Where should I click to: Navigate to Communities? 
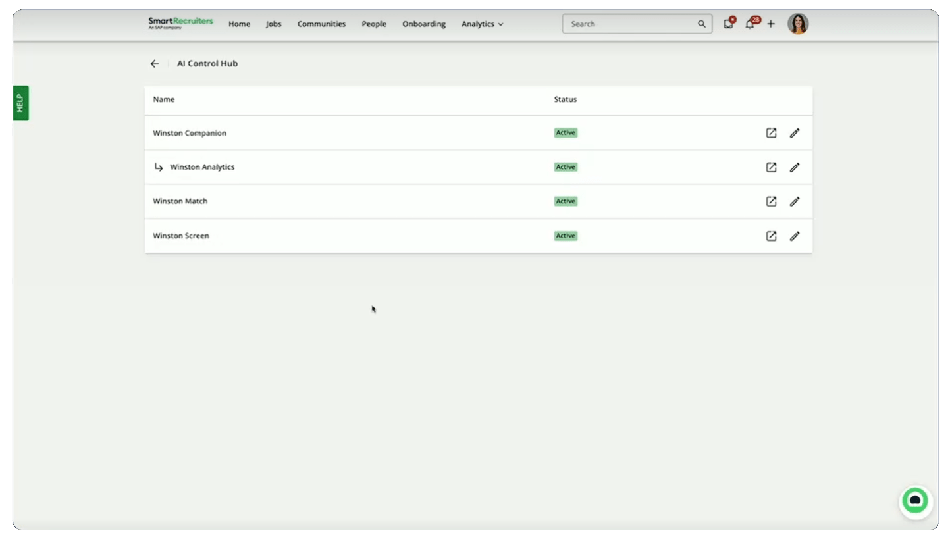click(x=321, y=24)
